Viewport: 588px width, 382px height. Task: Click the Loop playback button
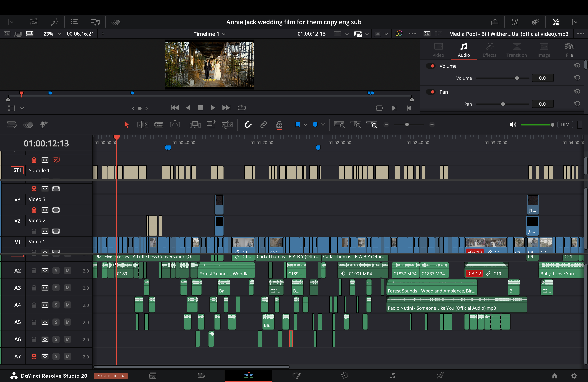[x=241, y=108]
